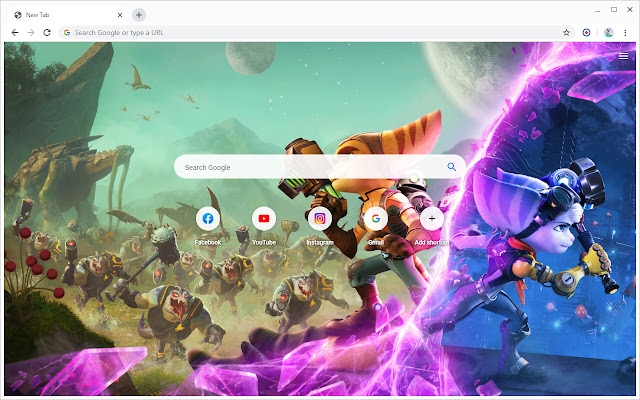The image size is (640, 400).
Task: Close the Chrome window
Action: pos(630,10)
